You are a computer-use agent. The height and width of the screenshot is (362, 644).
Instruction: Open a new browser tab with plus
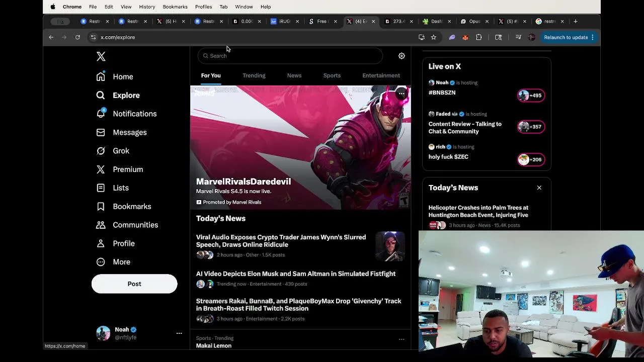pos(576,21)
